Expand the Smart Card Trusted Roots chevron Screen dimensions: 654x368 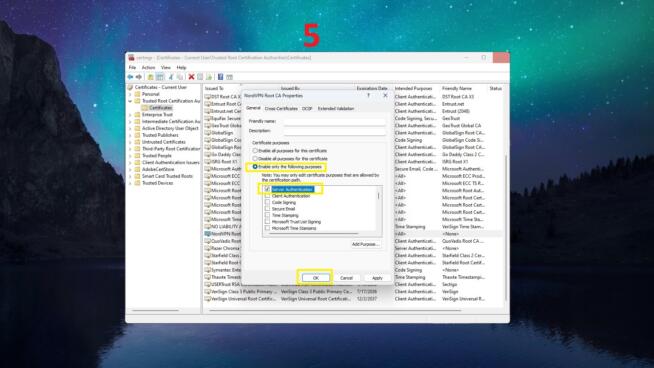point(130,176)
